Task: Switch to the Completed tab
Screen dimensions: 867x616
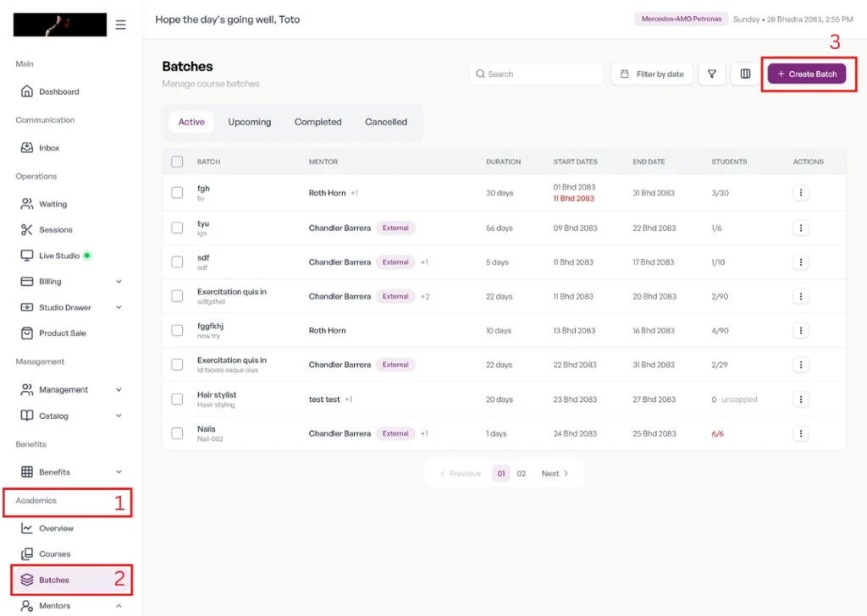Action: pyautogui.click(x=318, y=122)
